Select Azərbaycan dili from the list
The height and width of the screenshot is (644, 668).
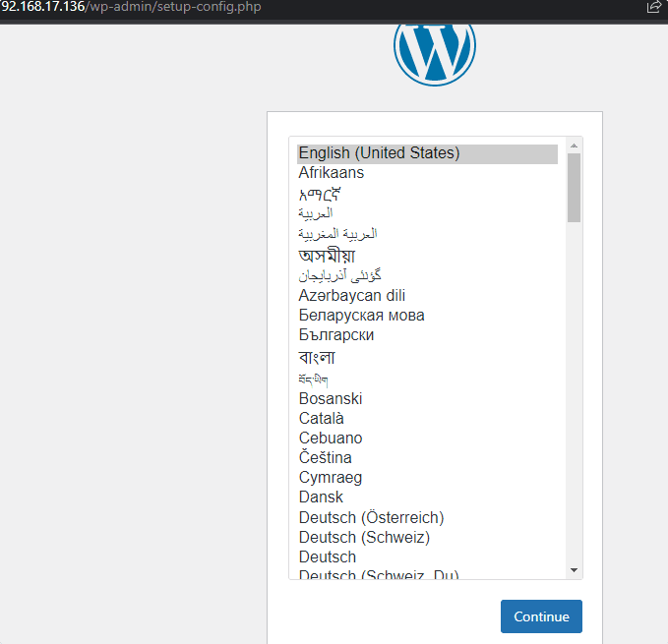[x=427, y=295]
